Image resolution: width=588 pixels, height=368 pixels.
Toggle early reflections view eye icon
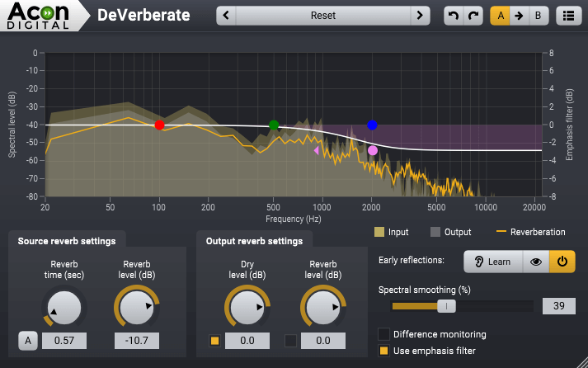click(536, 262)
